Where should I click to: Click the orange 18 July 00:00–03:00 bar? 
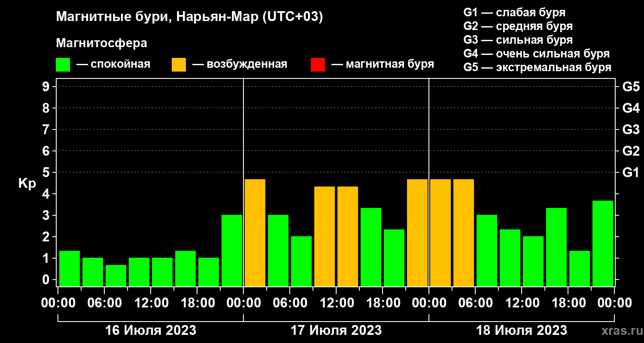click(x=440, y=233)
